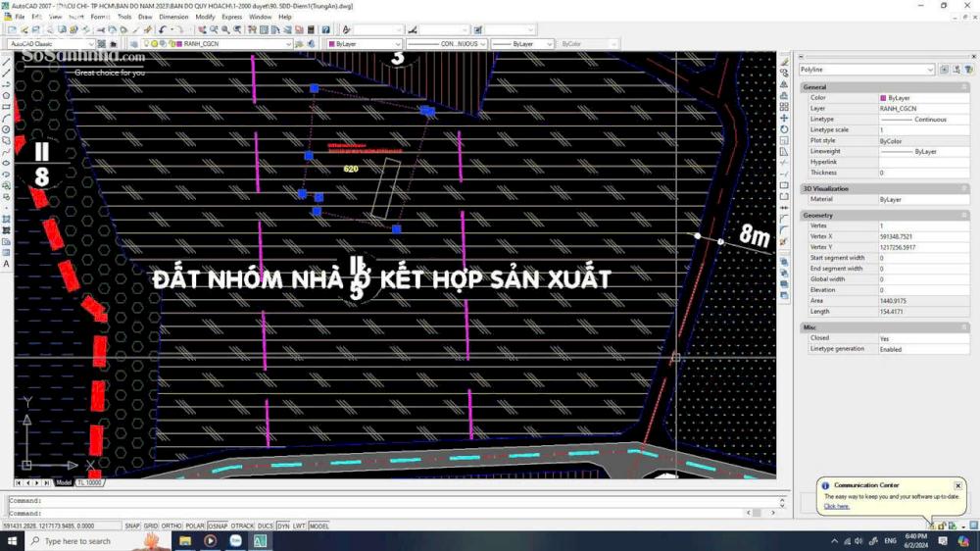Open the RANH_CGCN layer dropdown
Viewport: 980px width, 551px height.
[x=287, y=44]
